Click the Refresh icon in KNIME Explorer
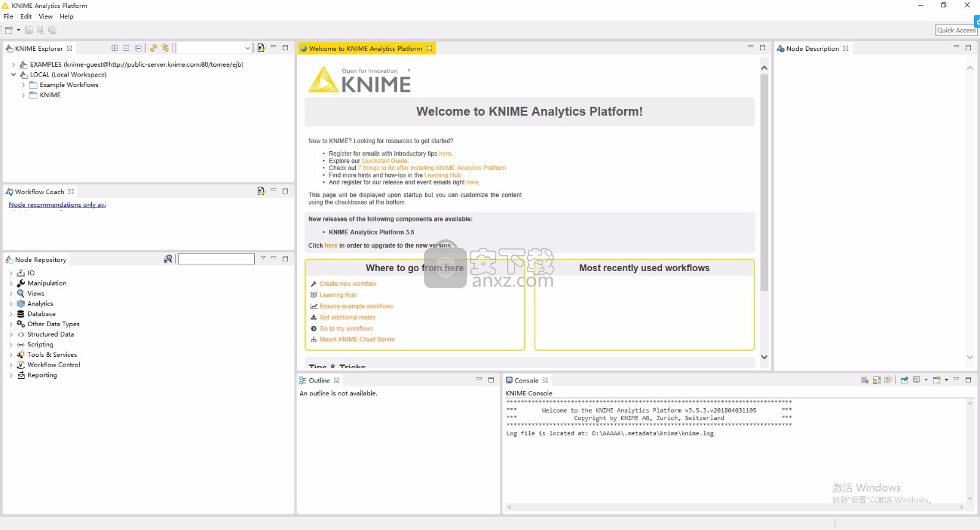Image resolution: width=980 pixels, height=530 pixels. (154, 48)
